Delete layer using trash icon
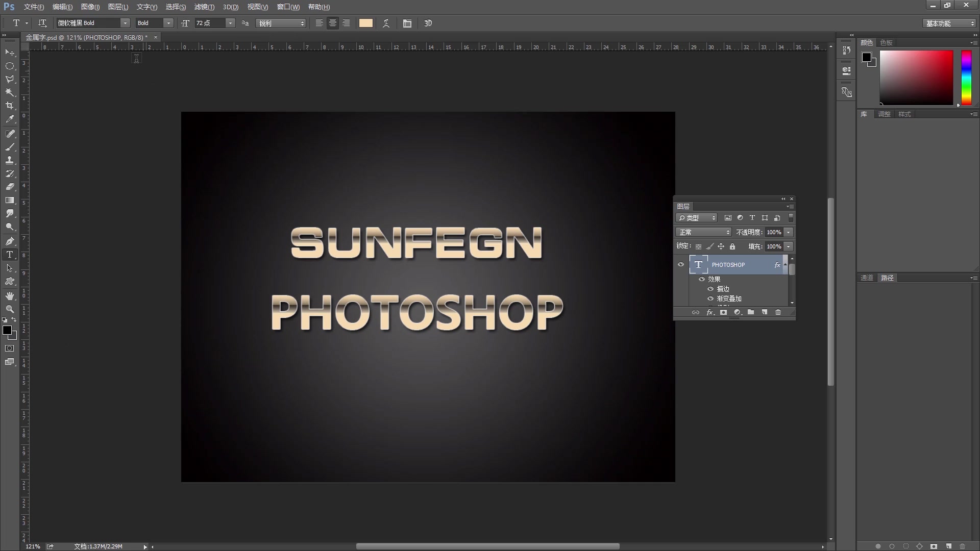This screenshot has height=551, width=980. click(778, 312)
